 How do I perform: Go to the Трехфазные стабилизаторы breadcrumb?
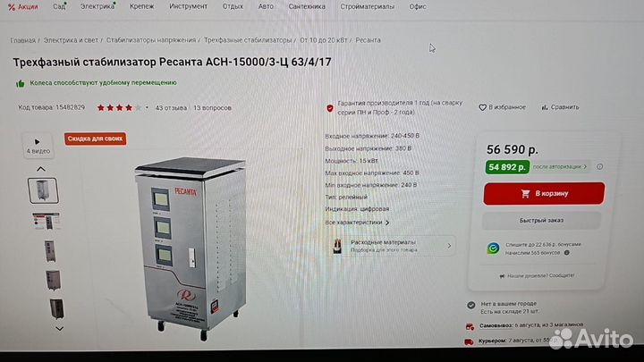pyautogui.click(x=248, y=40)
